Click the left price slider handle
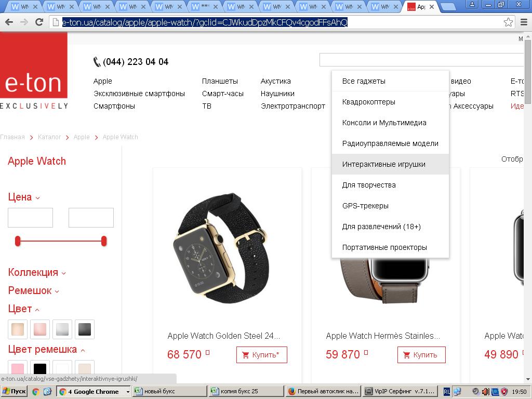 [x=18, y=241]
